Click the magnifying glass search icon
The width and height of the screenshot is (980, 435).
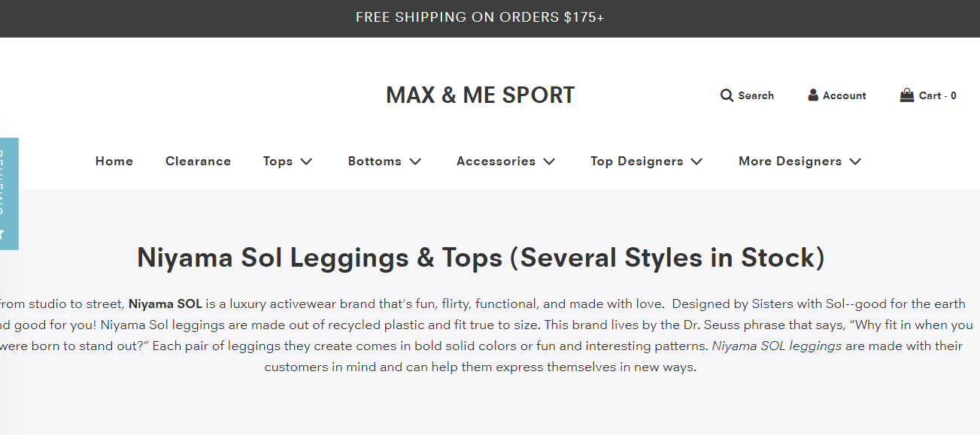point(727,95)
